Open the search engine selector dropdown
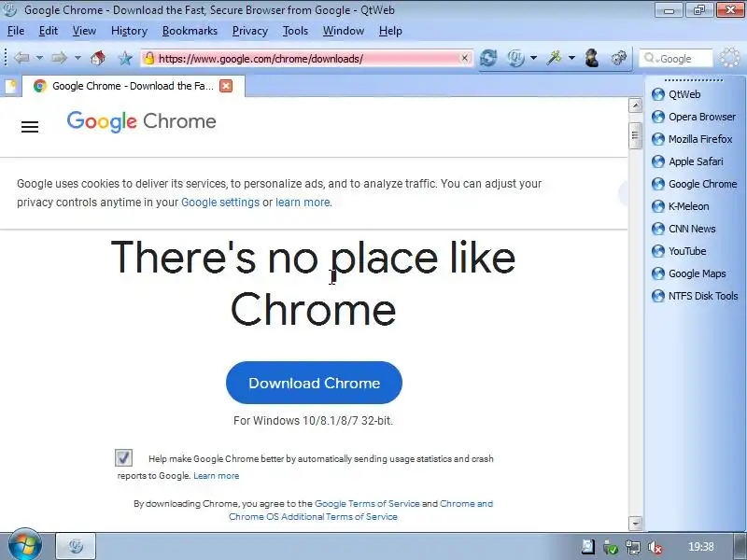 651,59
